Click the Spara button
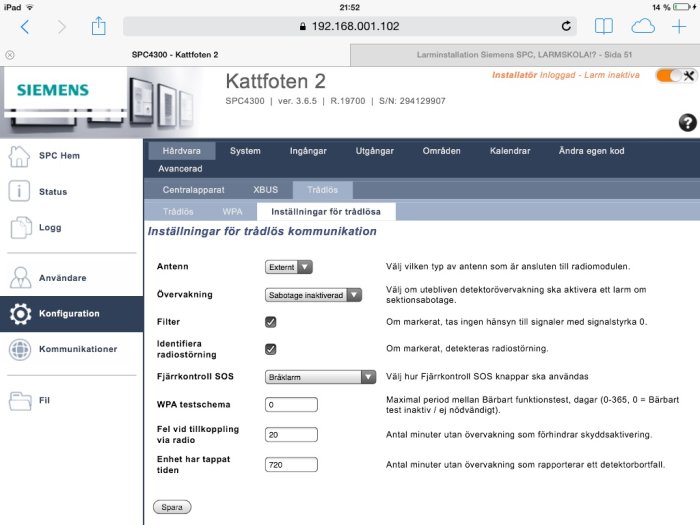The width and height of the screenshot is (700, 525). pyautogui.click(x=172, y=507)
